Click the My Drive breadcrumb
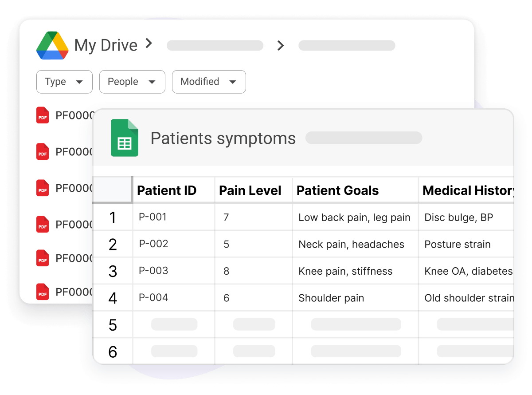 [x=106, y=45]
